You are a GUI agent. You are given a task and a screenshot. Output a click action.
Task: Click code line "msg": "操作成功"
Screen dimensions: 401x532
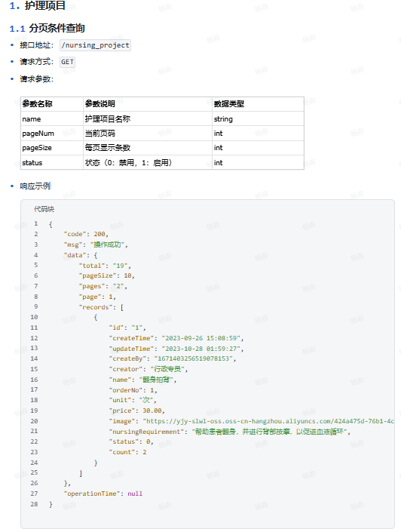96,244
